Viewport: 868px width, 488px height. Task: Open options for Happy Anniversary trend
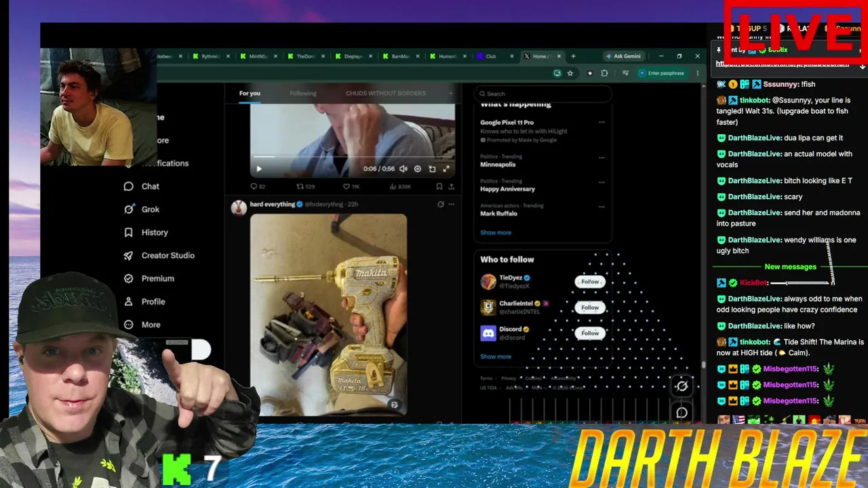click(x=601, y=182)
